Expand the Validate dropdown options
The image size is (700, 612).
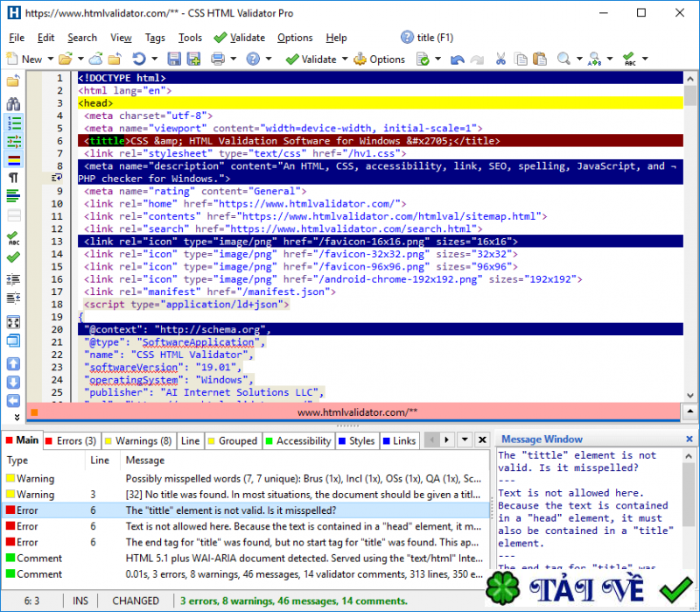(x=344, y=59)
